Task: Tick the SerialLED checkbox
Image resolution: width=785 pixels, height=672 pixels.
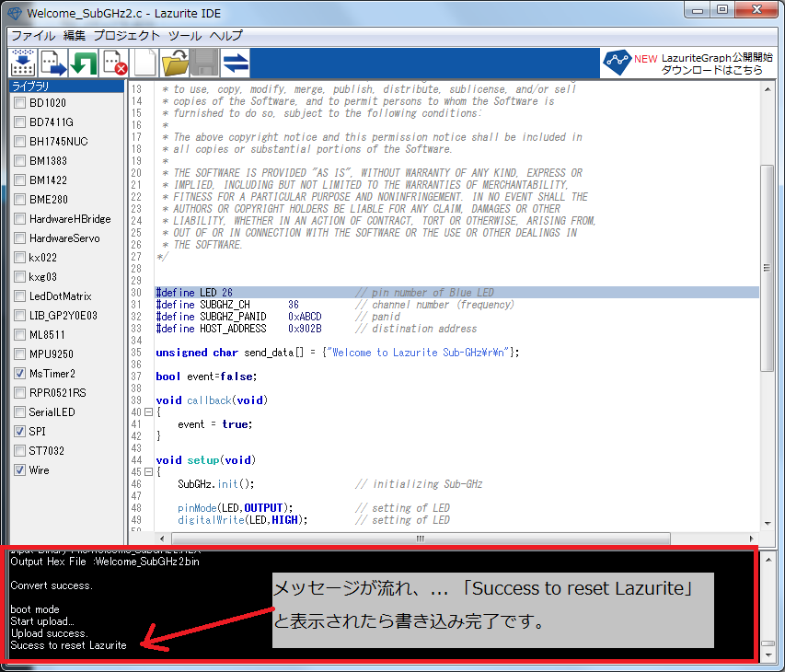Action: coord(19,412)
